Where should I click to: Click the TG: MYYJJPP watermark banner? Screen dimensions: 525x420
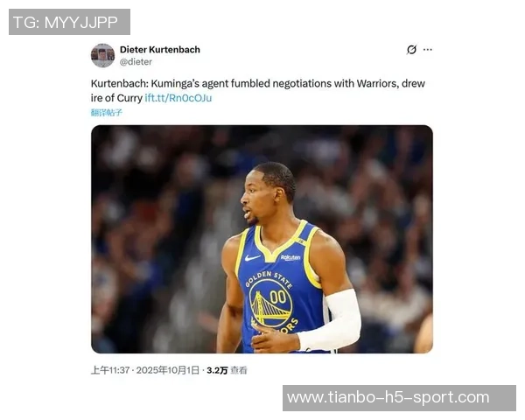(x=69, y=22)
